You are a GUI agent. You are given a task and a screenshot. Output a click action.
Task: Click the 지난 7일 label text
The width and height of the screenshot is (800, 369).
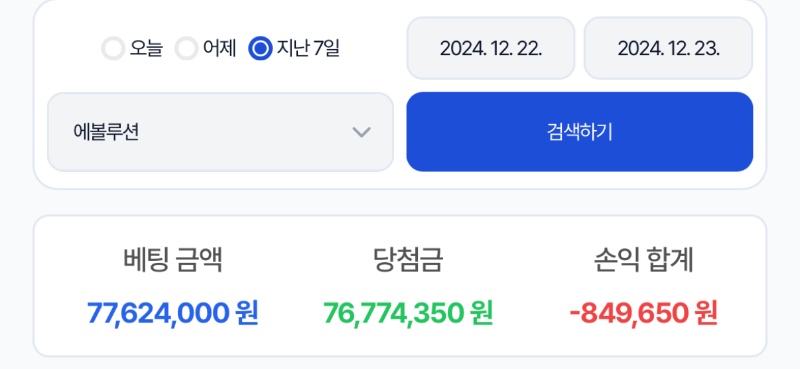[308, 48]
